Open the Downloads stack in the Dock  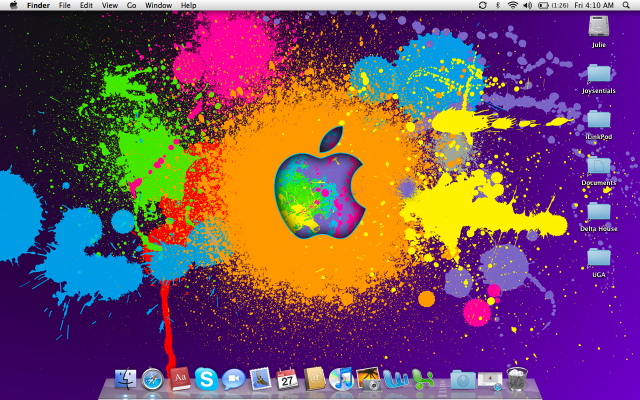[x=463, y=380]
